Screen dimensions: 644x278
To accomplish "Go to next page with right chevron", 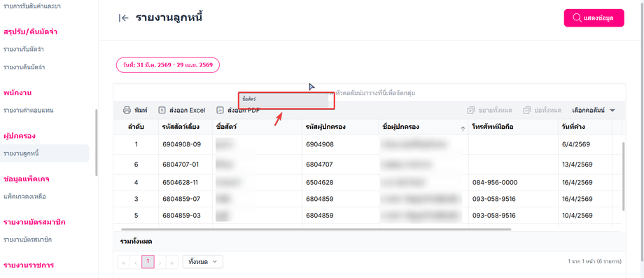I will [160, 262].
